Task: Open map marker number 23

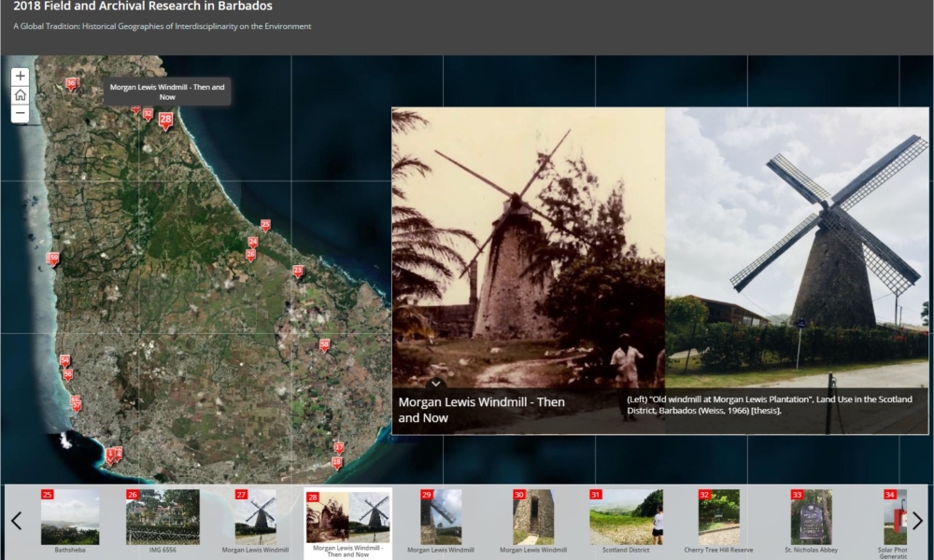Action: (298, 271)
